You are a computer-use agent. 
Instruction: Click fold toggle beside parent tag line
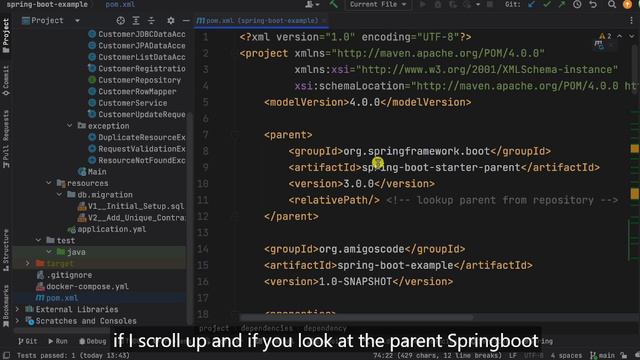236,135
